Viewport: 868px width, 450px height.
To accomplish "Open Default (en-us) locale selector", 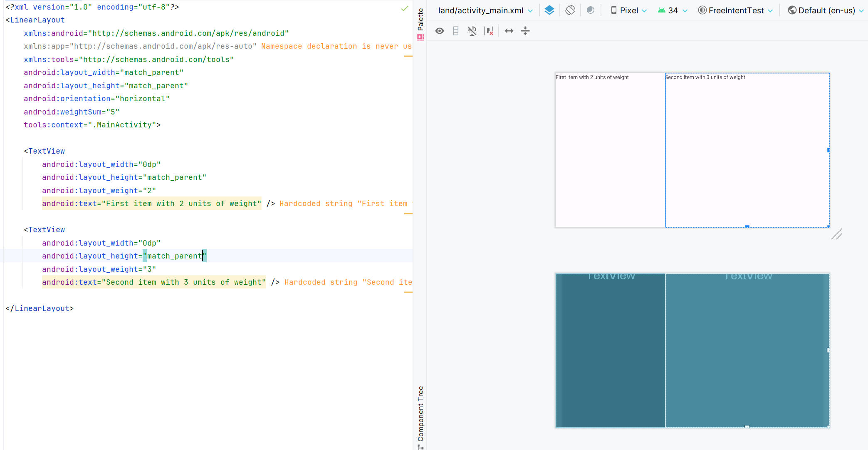I will (826, 10).
